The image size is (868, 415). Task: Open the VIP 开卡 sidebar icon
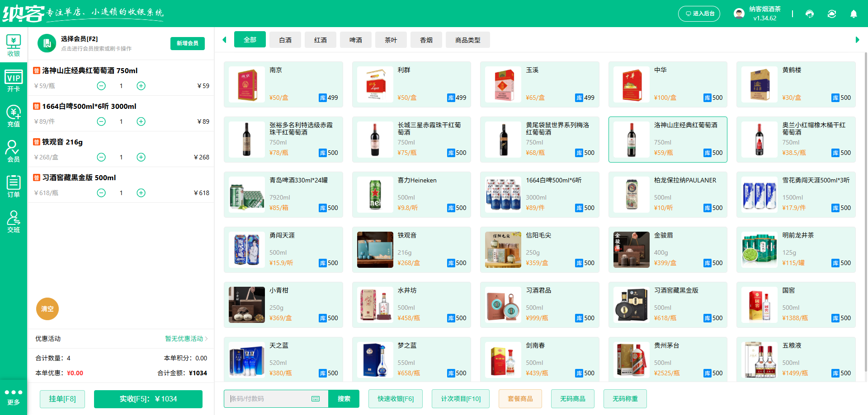(x=14, y=81)
